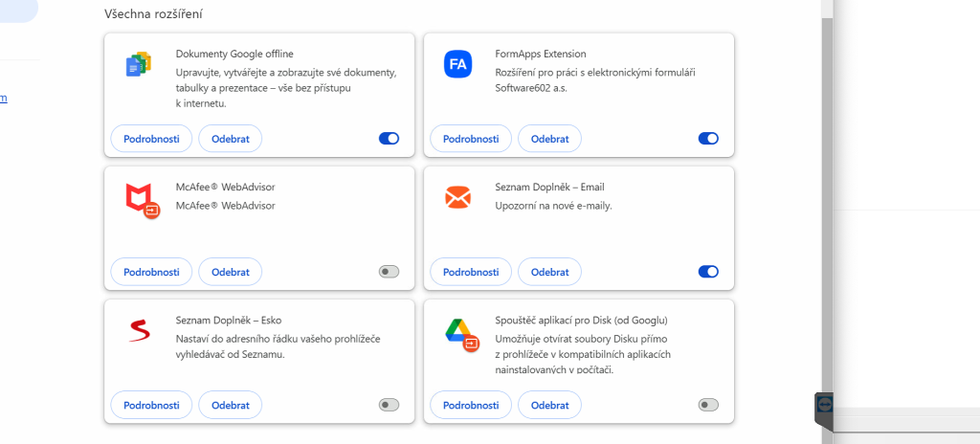Enable the Seznam Doplněk Esko toggle
Screen dimensions: 980x444
389,405
